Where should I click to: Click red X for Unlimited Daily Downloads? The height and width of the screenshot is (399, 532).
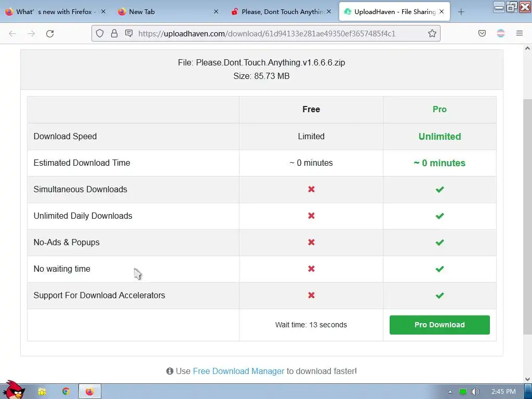[x=311, y=216]
